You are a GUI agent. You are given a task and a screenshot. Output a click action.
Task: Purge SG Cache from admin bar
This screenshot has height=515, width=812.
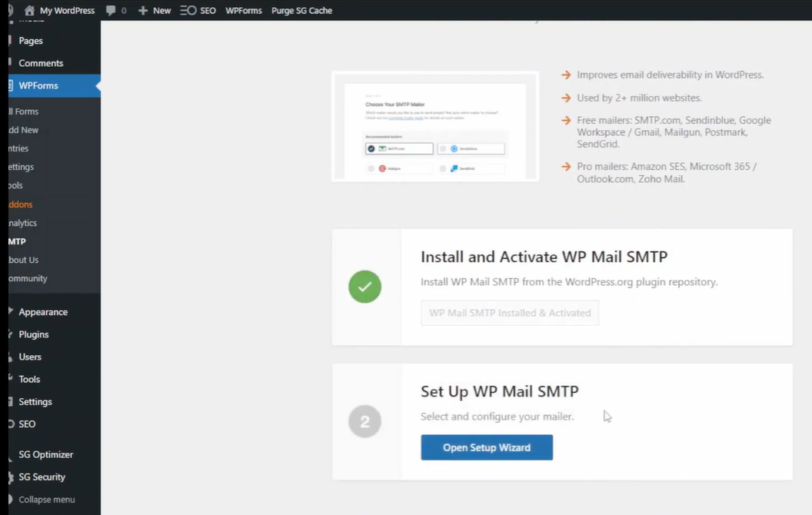(302, 10)
